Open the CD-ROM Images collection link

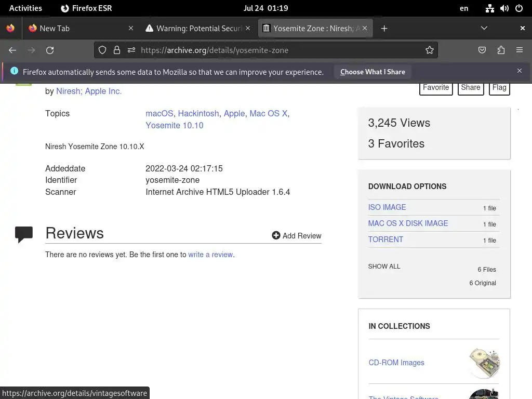[396, 362]
